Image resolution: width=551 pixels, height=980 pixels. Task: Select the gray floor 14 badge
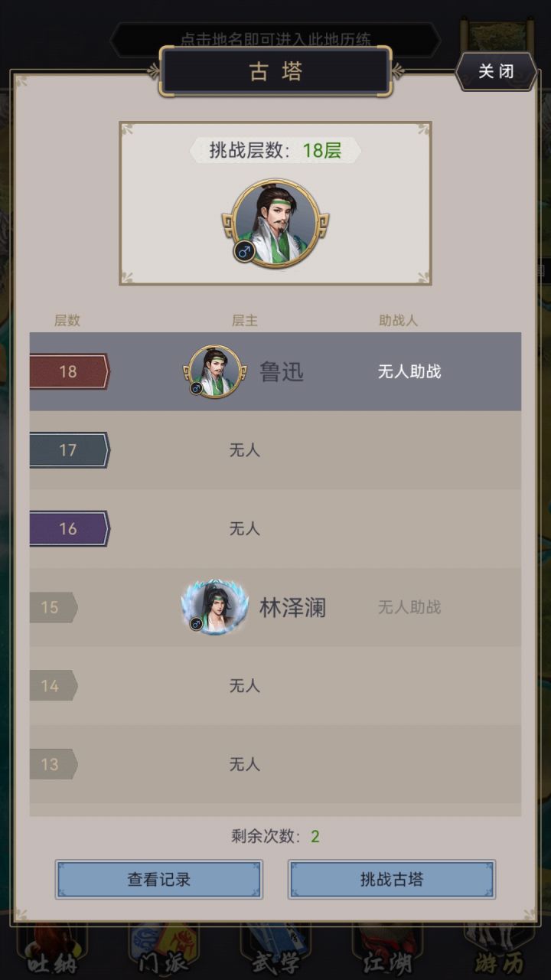pyautogui.click(x=54, y=685)
